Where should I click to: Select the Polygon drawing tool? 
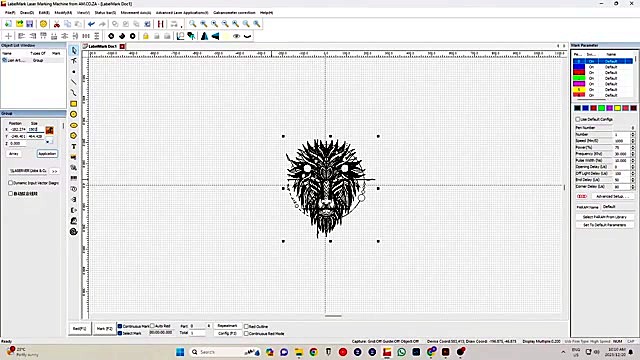pyautogui.click(x=74, y=136)
